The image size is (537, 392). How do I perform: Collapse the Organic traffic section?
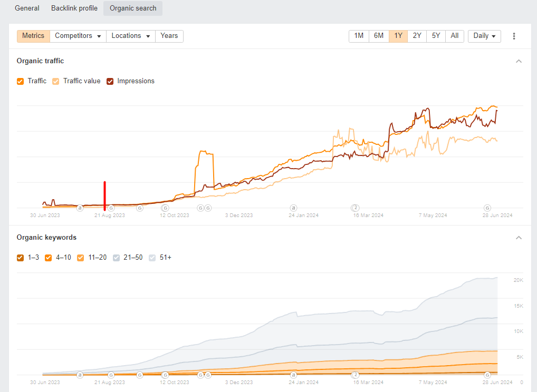[519, 61]
